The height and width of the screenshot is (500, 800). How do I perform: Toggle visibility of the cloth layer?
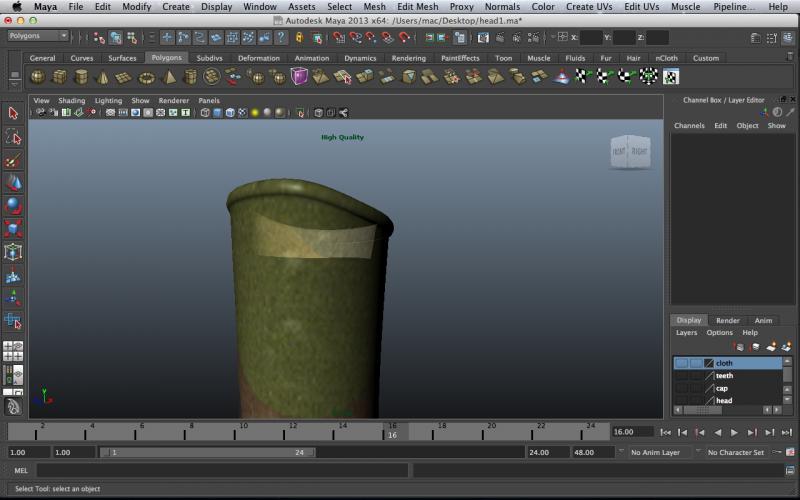click(x=681, y=363)
